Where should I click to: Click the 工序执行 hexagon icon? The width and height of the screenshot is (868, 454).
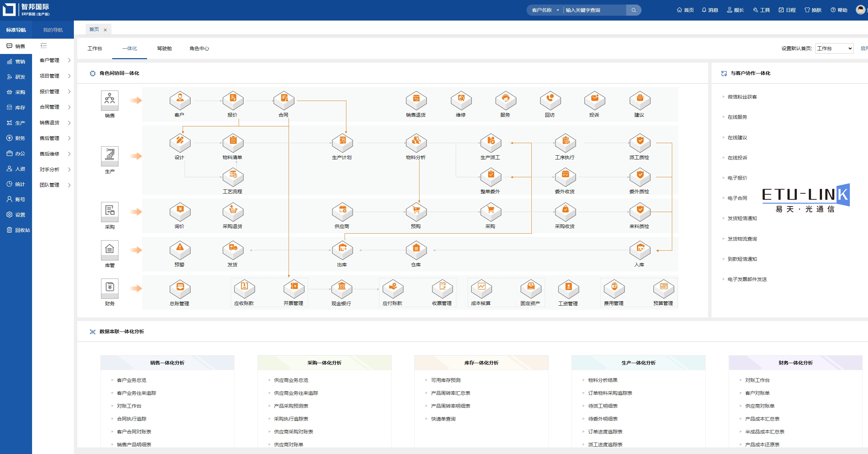coord(565,143)
